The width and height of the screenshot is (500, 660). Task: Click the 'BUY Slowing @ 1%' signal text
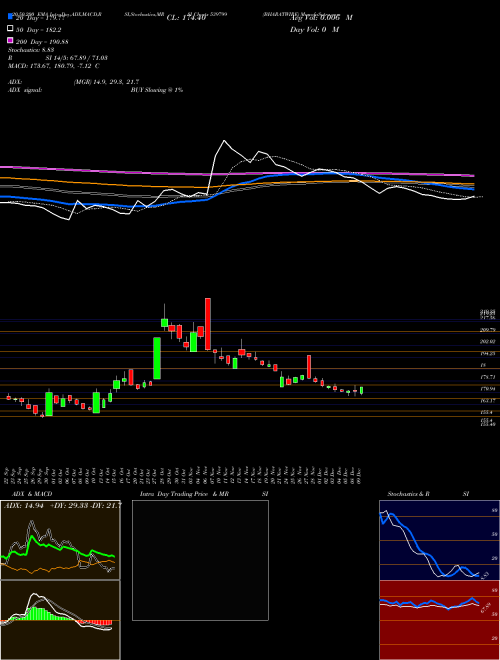click(x=157, y=90)
